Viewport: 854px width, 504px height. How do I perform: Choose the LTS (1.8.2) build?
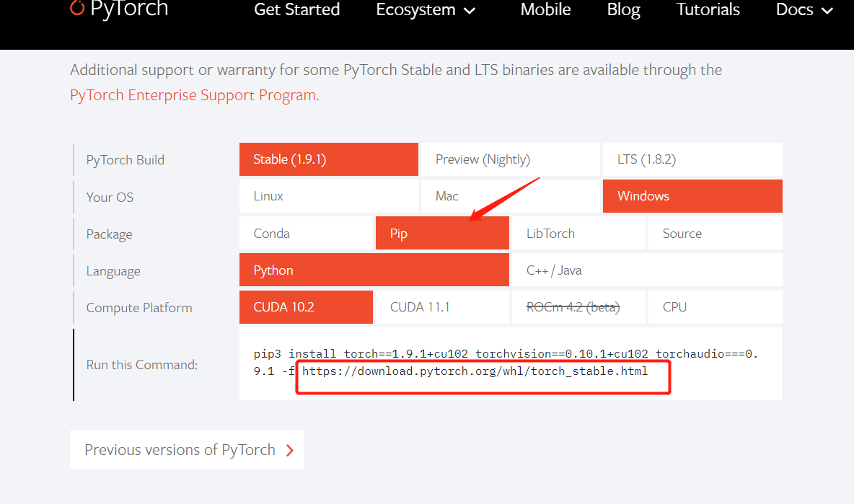692,159
